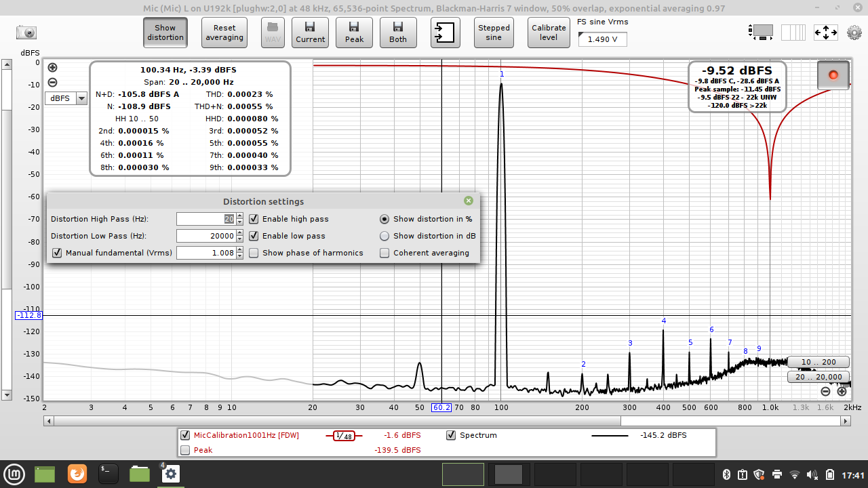
Task: Toggle the Show distortion button
Action: pyautogui.click(x=165, y=33)
